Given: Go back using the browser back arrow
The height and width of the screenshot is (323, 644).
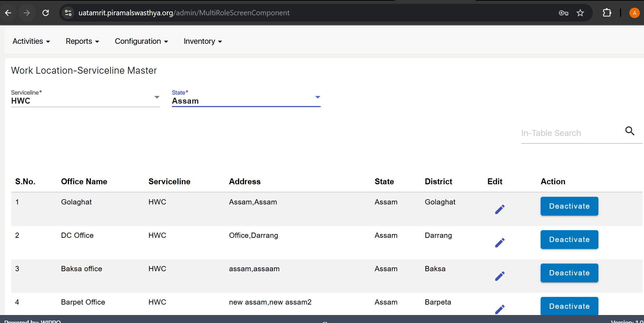Looking at the screenshot, I should pyautogui.click(x=8, y=13).
